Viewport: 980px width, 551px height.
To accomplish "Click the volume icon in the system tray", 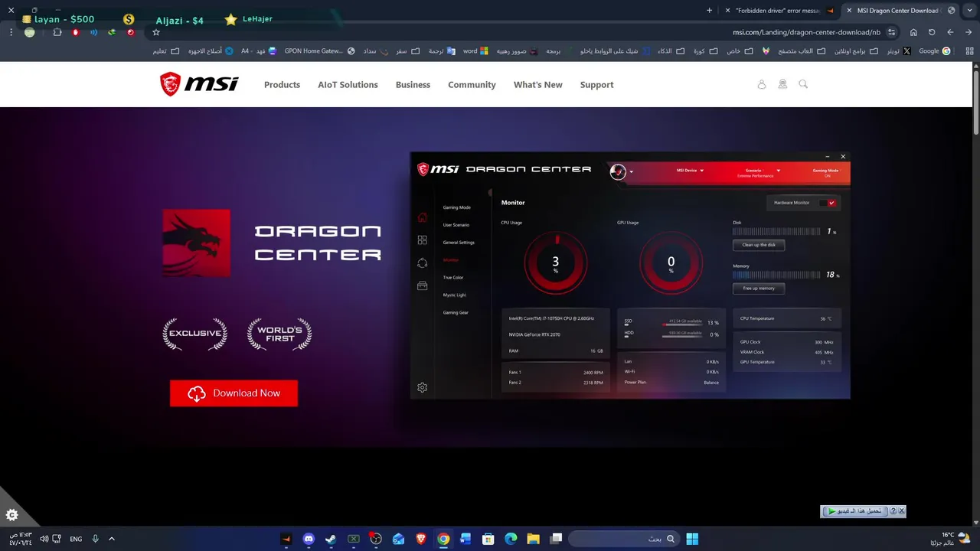I will tap(44, 539).
